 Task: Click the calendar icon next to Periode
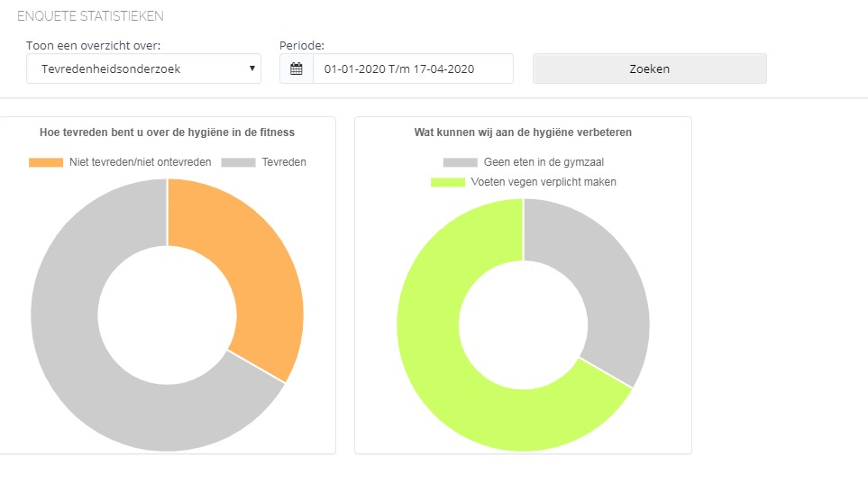click(x=297, y=68)
